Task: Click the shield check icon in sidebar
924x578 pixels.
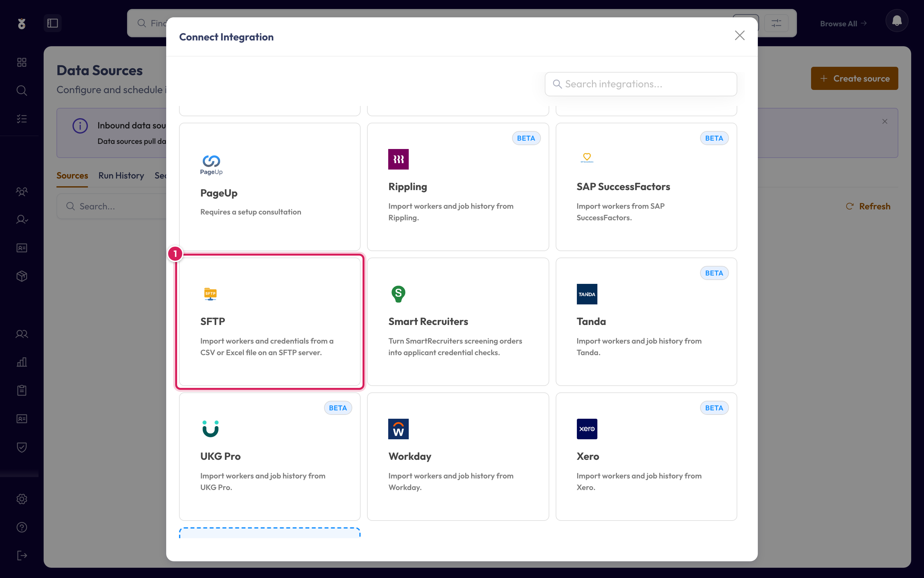Action: (22, 447)
